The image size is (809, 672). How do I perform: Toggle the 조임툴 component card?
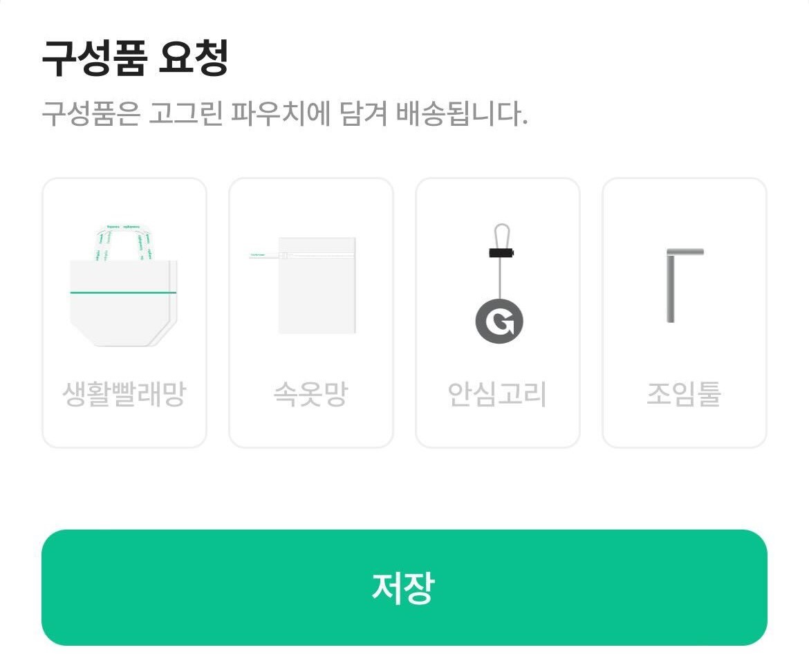click(684, 312)
